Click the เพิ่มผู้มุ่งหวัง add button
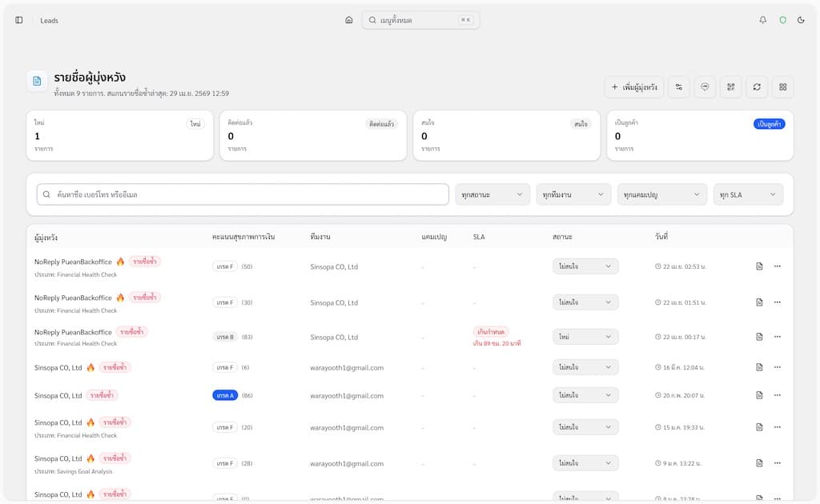The height and width of the screenshot is (504, 820). [634, 86]
